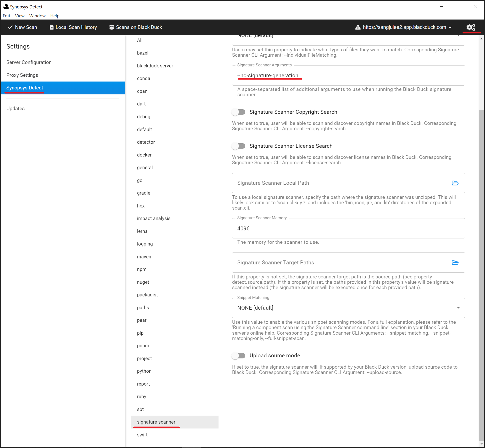Open the Snippet Matching dropdown
This screenshot has width=485, height=448.
pos(458,307)
